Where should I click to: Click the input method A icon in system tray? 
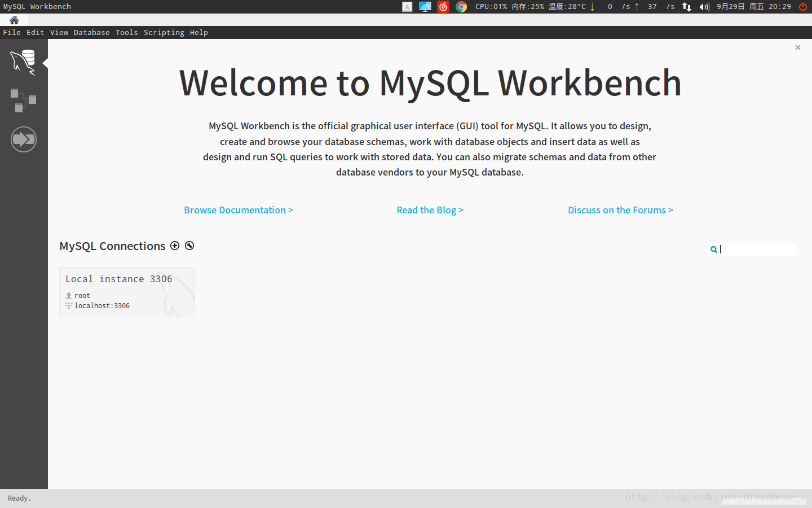[407, 7]
